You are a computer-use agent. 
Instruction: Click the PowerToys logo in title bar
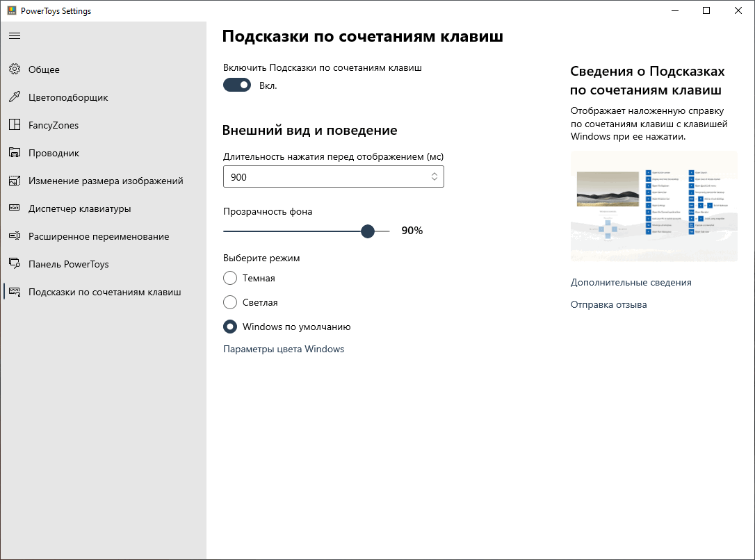pos(12,10)
